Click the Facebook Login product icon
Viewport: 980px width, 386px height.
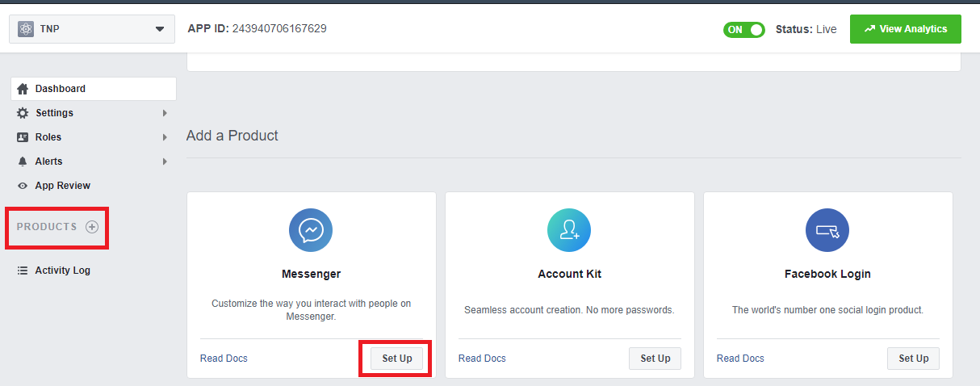pos(827,230)
